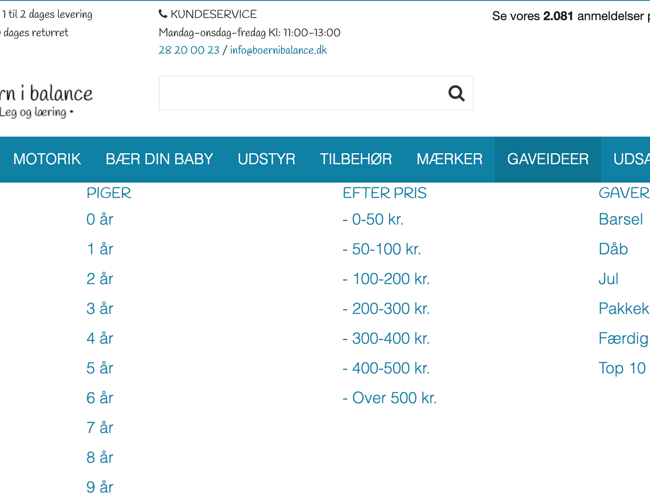Filter gifts by 300-400 kr.
Viewport: 650px width, 500px height.
tap(386, 339)
